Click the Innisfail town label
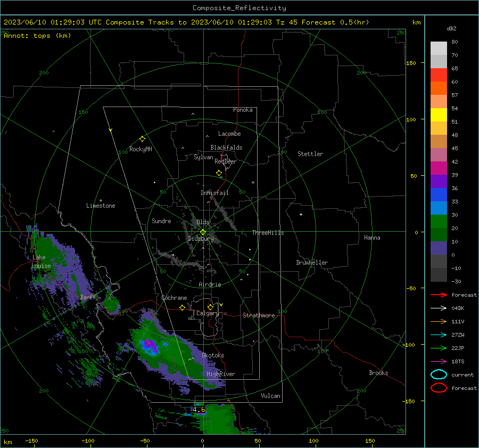Viewport: 479px width, 448px height. 214,193
